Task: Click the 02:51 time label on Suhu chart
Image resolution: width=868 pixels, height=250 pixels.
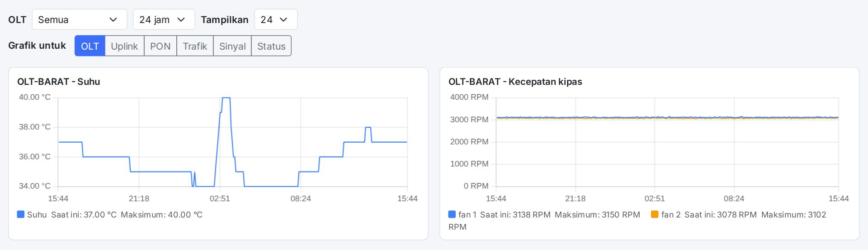Action: pos(220,199)
